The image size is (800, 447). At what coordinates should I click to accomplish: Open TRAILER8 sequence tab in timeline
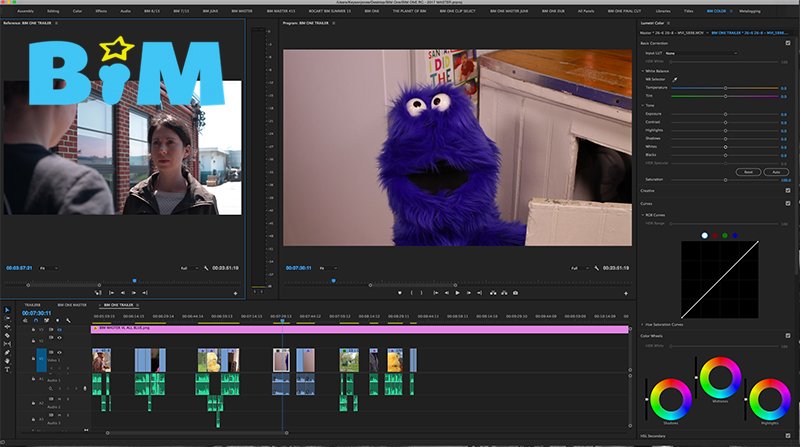(x=33, y=305)
